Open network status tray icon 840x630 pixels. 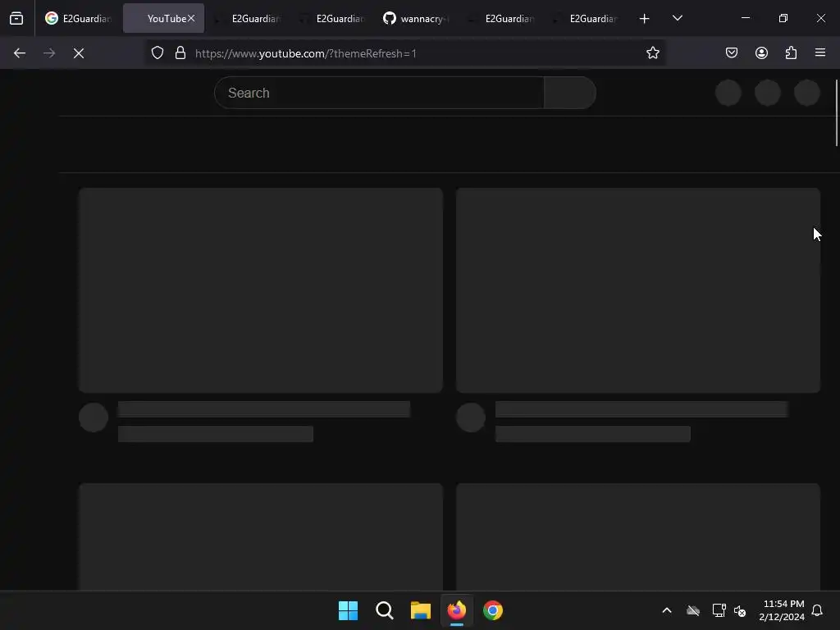[x=719, y=610]
